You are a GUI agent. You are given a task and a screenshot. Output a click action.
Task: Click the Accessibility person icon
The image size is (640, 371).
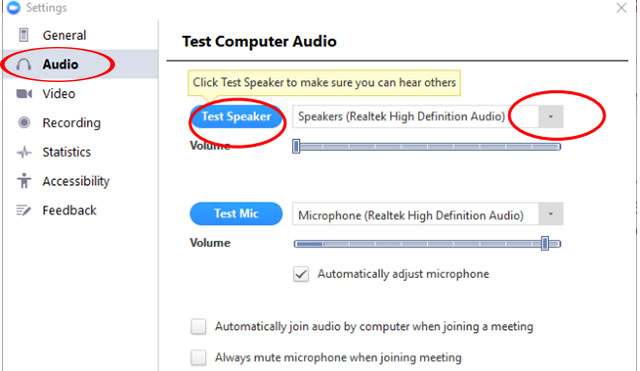pos(24,181)
